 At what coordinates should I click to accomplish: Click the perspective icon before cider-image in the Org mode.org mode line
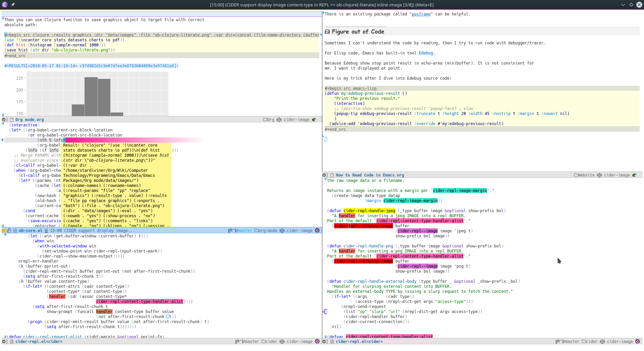279,120
